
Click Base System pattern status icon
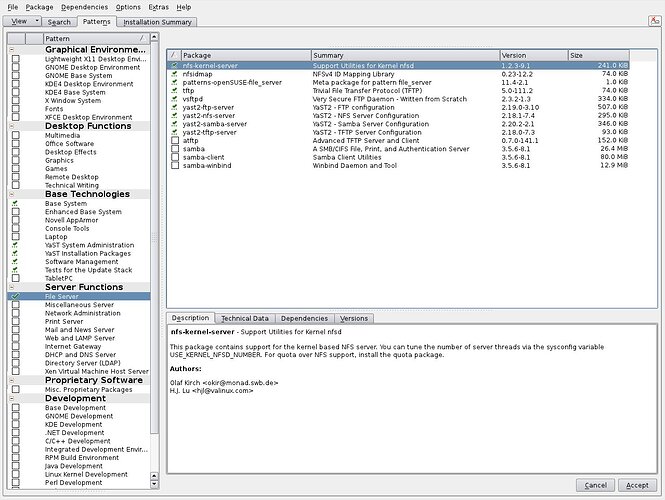point(15,204)
